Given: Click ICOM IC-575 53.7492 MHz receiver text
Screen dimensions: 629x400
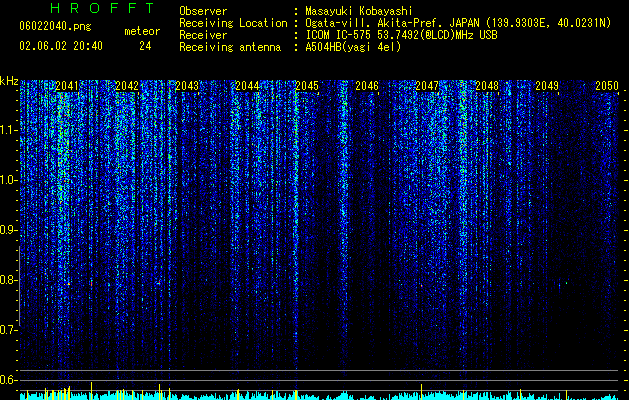Looking at the screenshot, I should click(x=401, y=35).
